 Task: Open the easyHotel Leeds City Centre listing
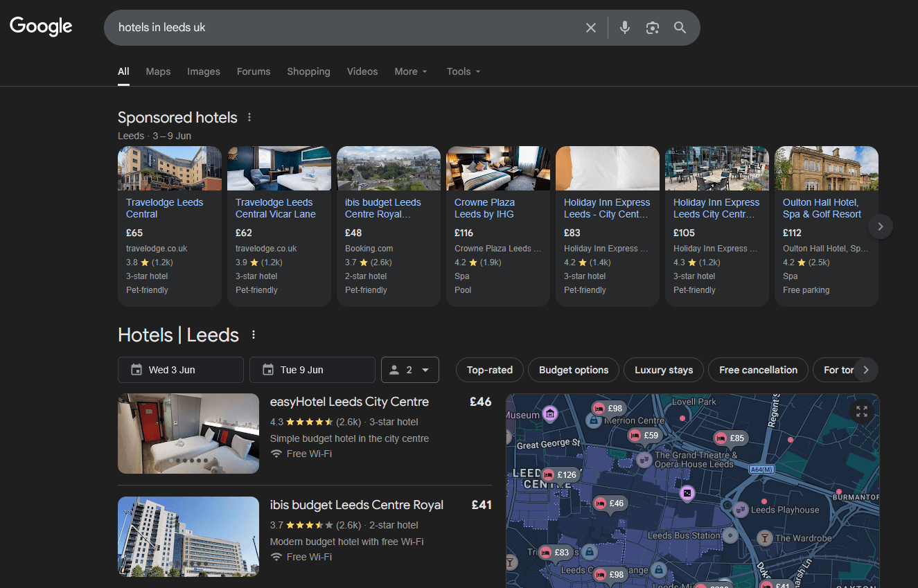coord(349,402)
